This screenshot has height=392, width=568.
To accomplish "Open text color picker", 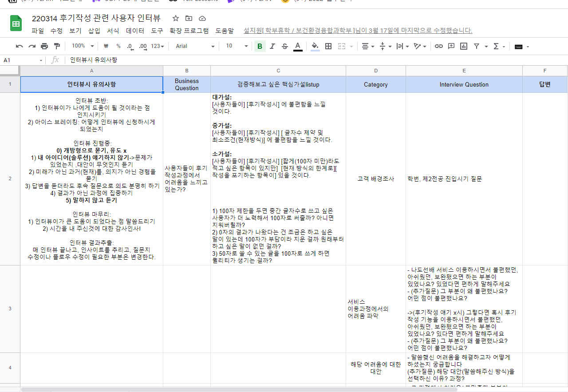I will 298,46.
